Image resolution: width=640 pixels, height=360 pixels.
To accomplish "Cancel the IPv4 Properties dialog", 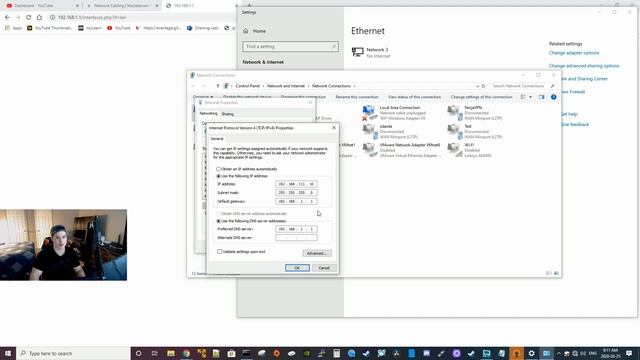I will tap(324, 268).
